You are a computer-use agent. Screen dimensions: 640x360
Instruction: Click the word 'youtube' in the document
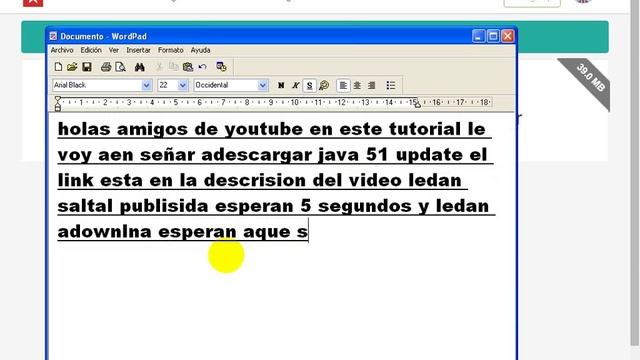[263, 130]
